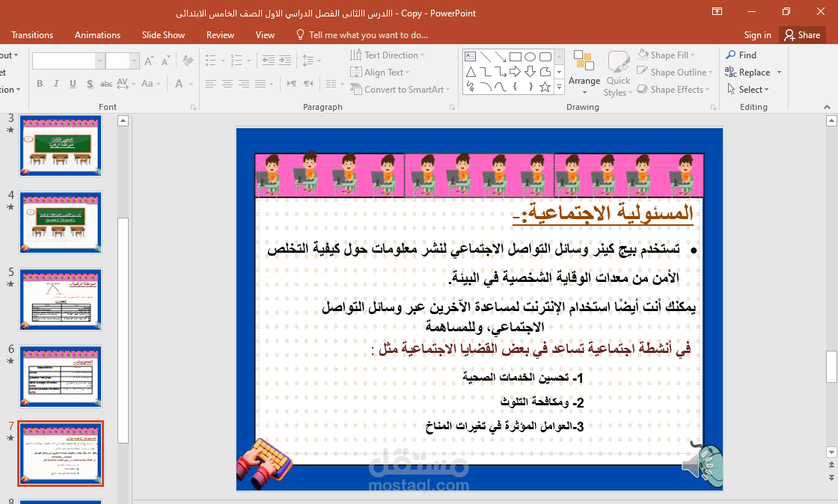The image size is (838, 504).
Task: Click Increase Font Size icon
Action: (x=149, y=61)
